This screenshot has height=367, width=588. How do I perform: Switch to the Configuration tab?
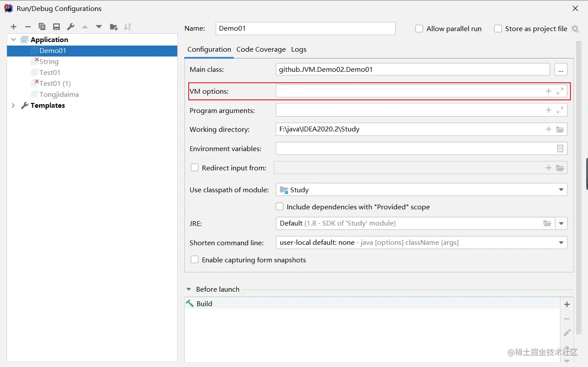pyautogui.click(x=209, y=49)
